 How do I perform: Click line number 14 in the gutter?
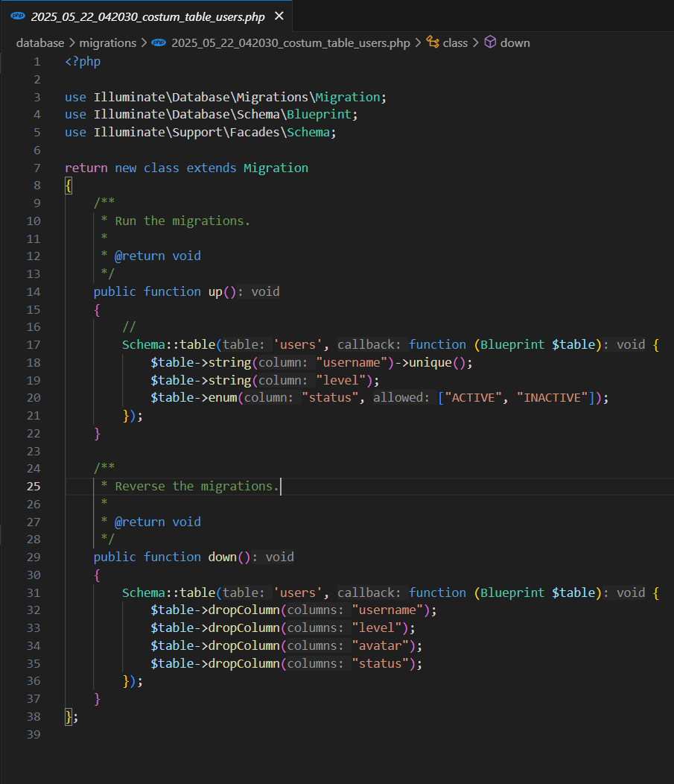coord(34,291)
